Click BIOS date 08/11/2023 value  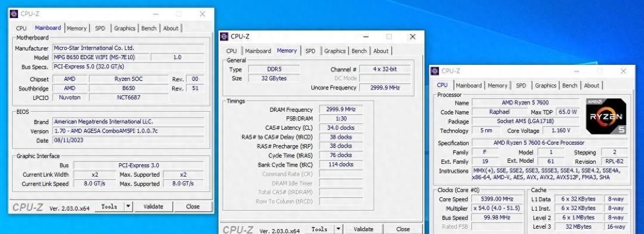point(128,140)
